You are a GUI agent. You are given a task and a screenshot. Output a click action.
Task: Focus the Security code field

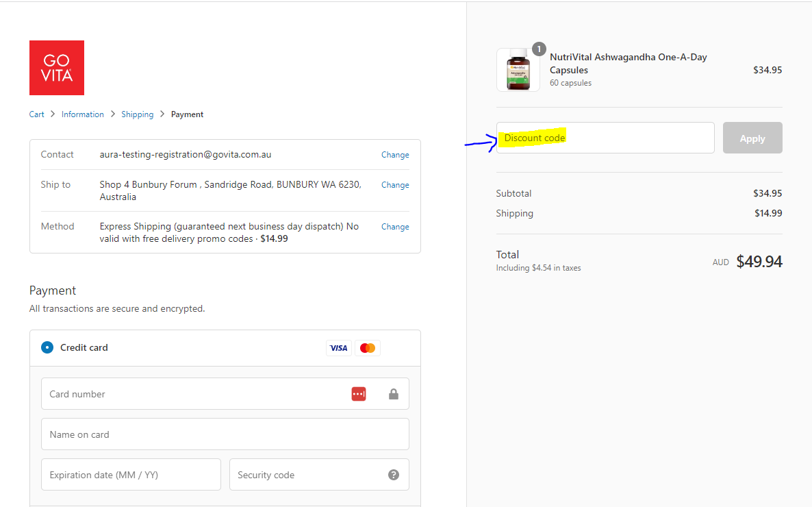pos(319,475)
